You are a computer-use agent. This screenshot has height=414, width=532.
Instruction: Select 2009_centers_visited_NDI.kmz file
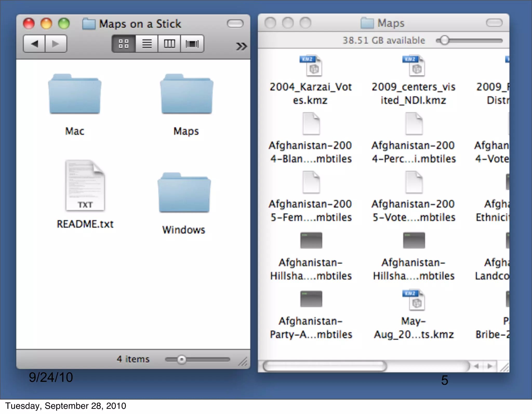[x=414, y=66]
